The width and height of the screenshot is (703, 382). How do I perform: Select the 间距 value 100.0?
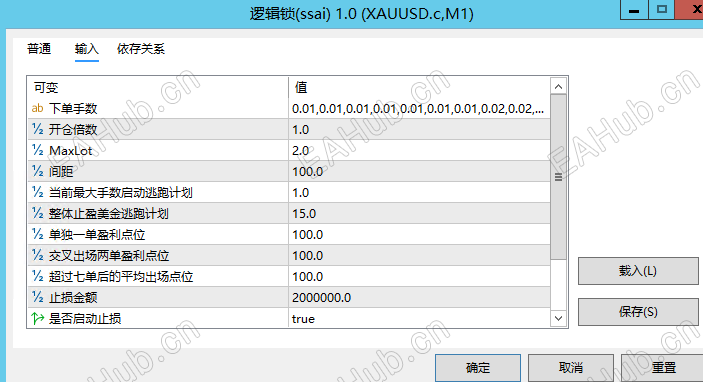point(419,171)
